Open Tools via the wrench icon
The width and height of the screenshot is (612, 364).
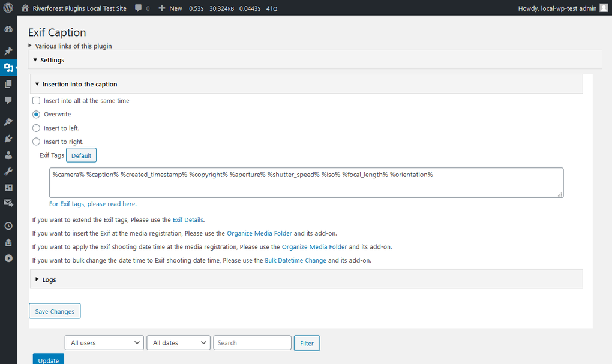8,171
